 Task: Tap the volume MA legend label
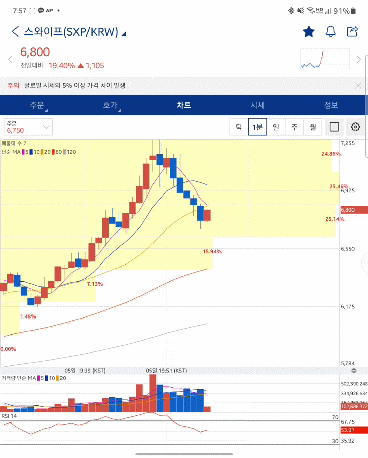click(x=19, y=378)
